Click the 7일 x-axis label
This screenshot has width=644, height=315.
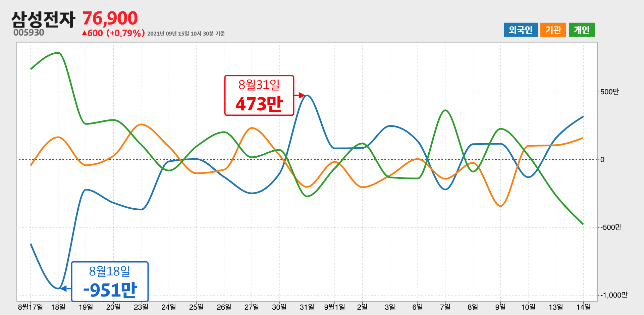pyautogui.click(x=445, y=307)
